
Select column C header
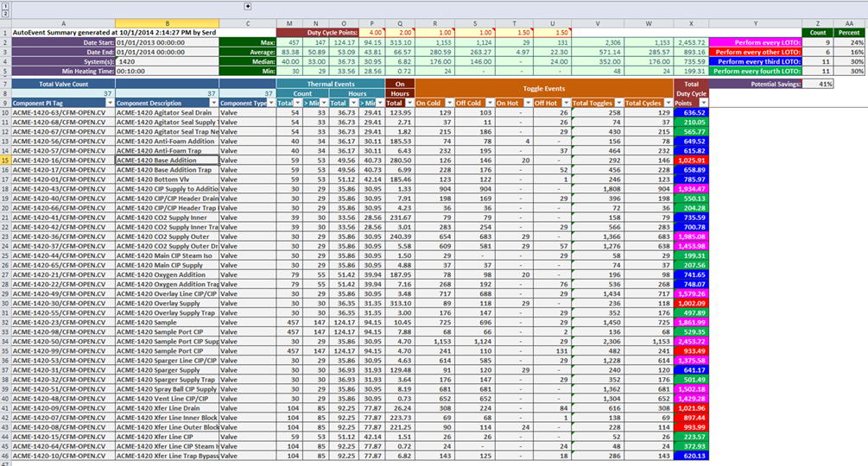click(248, 24)
